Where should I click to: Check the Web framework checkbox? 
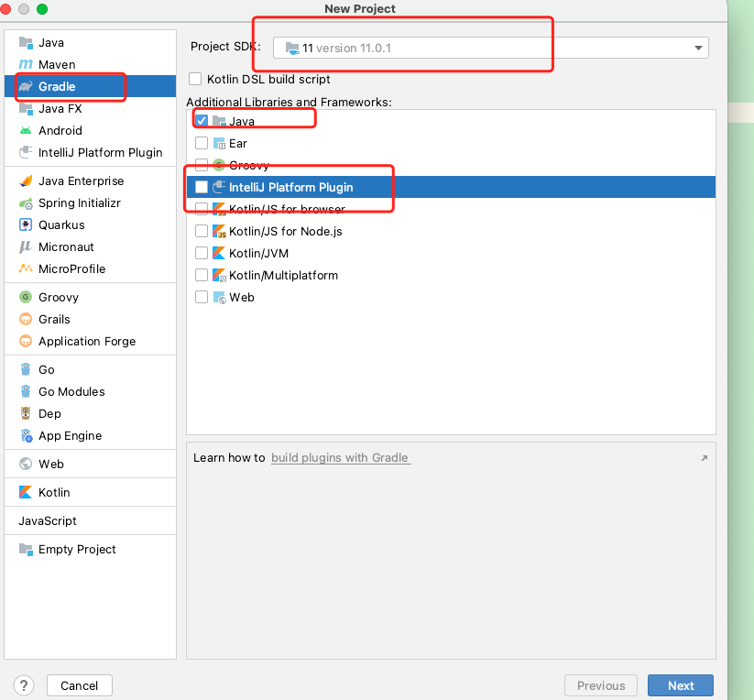202,297
